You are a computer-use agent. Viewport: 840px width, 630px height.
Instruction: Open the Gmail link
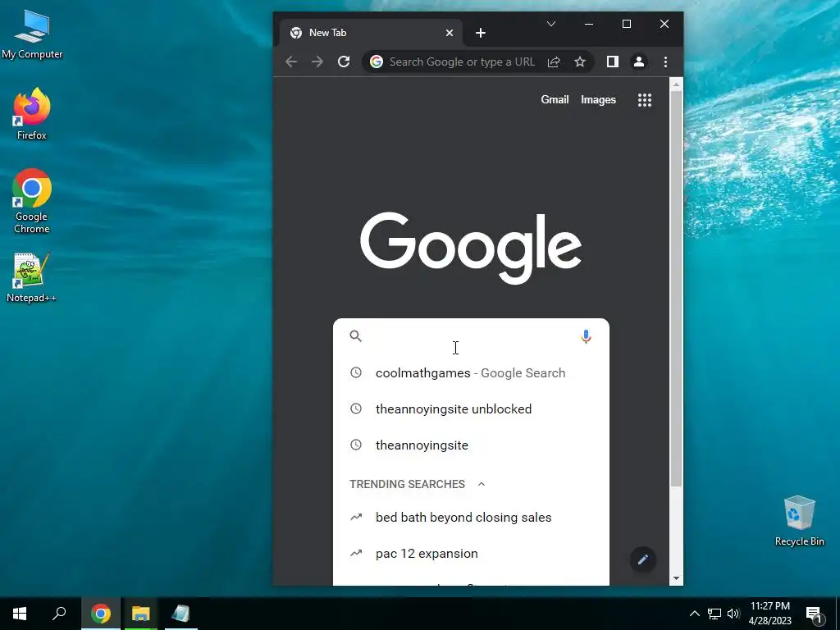click(x=555, y=99)
